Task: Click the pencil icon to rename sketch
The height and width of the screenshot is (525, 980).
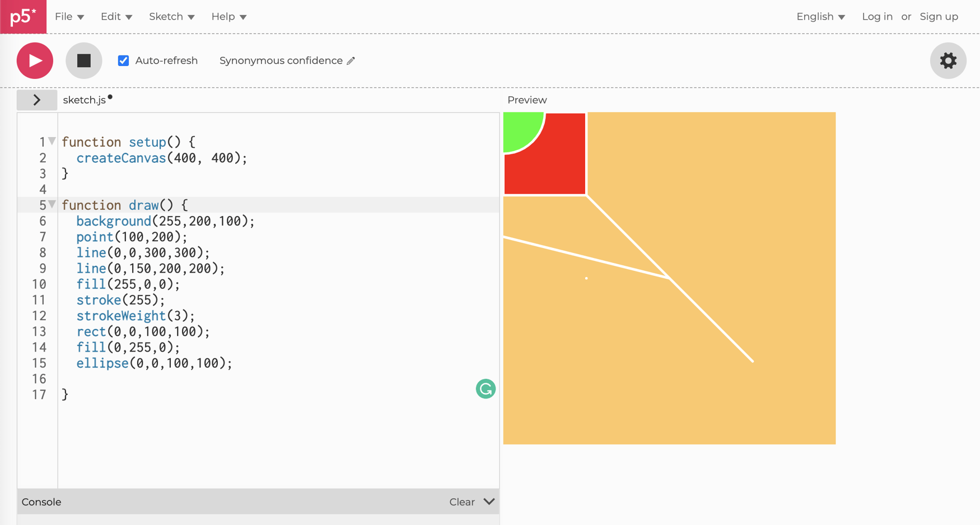Action: point(351,61)
